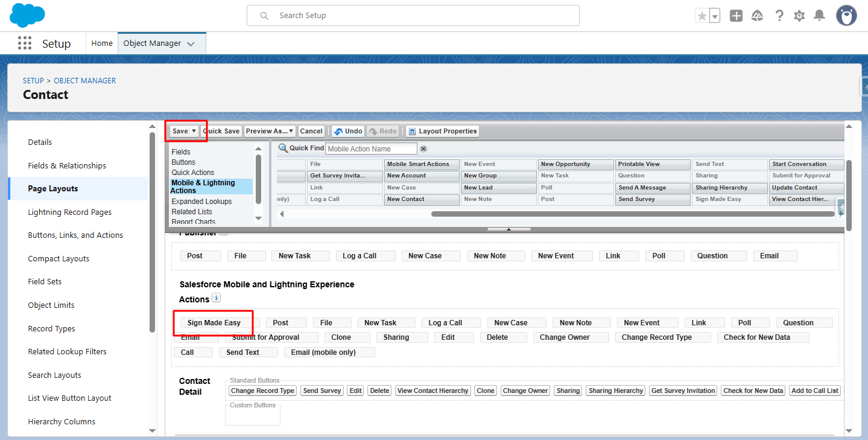Click the Quick Find input field
This screenshot has width=868, height=440.
pyautogui.click(x=371, y=149)
